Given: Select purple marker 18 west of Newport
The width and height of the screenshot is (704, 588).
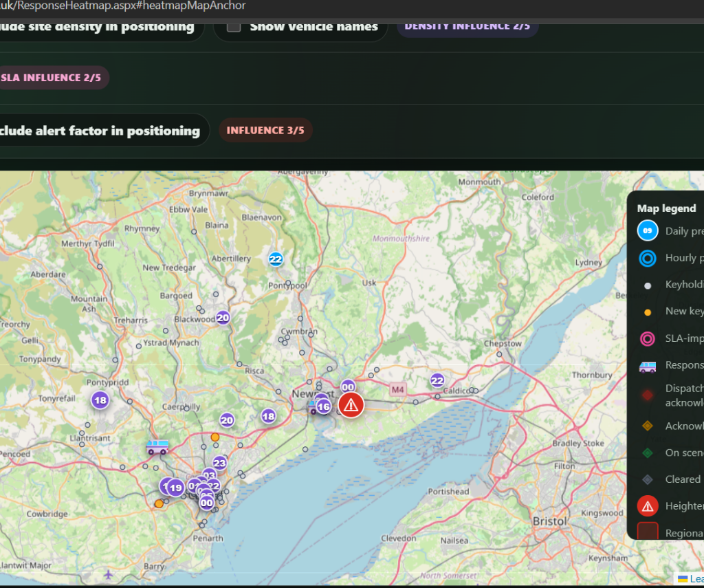Looking at the screenshot, I should (269, 416).
